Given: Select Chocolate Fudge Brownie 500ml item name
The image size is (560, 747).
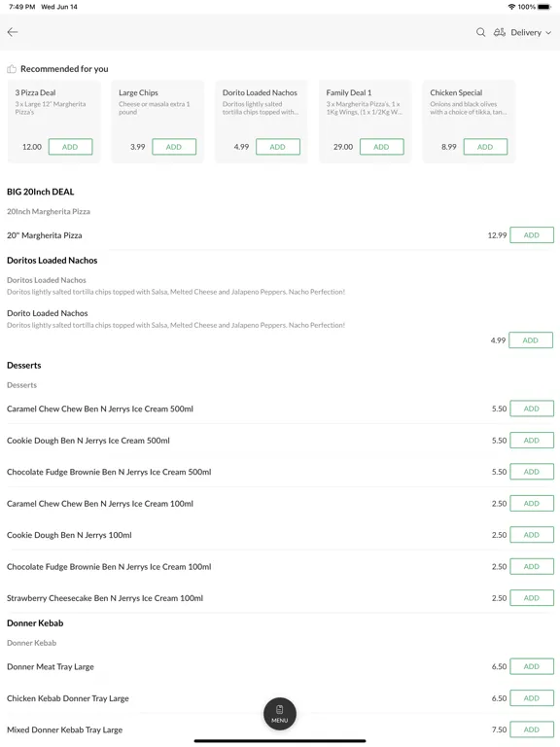Looking at the screenshot, I should click(x=109, y=472).
